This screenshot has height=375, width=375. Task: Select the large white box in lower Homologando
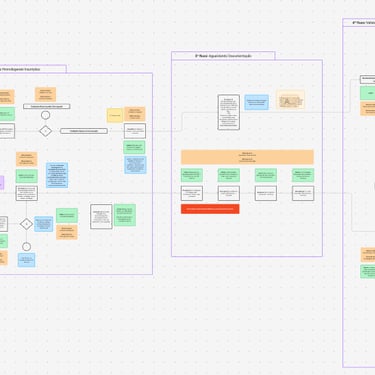(x=101, y=217)
